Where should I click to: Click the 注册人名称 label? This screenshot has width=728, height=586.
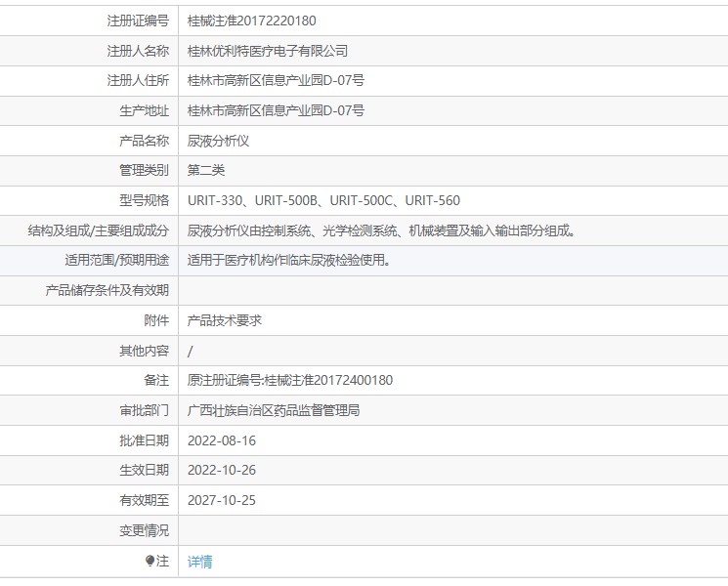[138, 51]
